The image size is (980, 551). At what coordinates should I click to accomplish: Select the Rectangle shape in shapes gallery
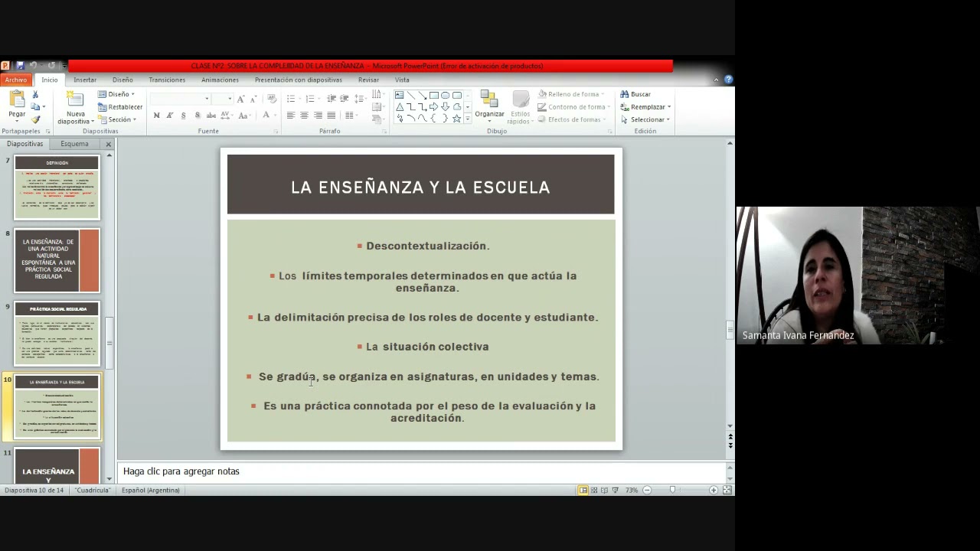point(433,95)
